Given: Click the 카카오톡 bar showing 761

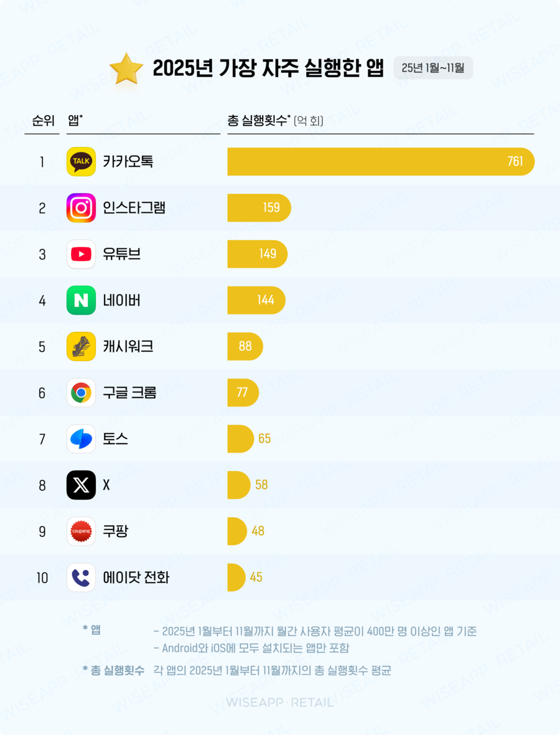Looking at the screenshot, I should coord(380,162).
